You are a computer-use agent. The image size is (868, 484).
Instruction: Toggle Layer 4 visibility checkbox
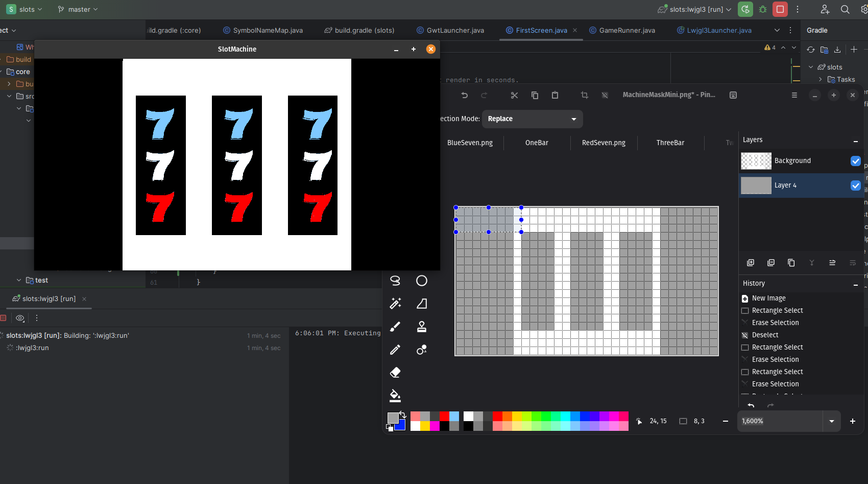point(856,186)
